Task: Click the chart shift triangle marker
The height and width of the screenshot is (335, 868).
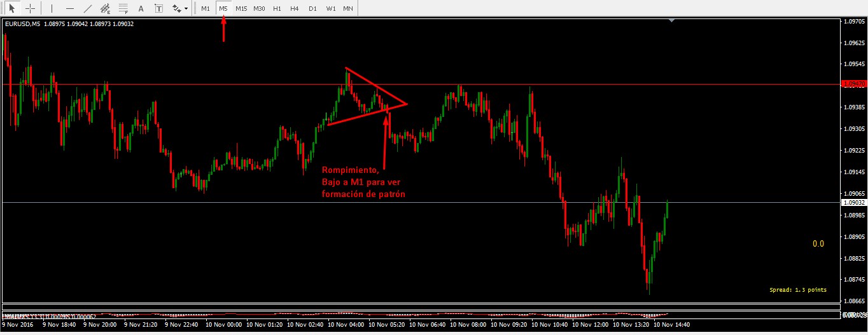Action: (673, 21)
